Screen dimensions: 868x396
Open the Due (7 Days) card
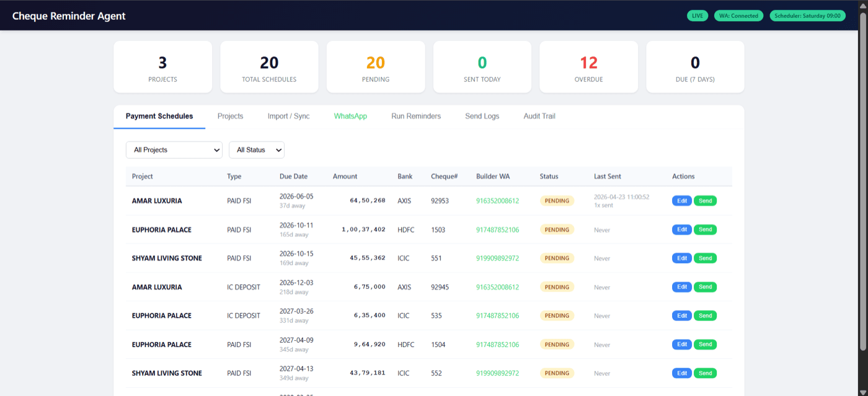pyautogui.click(x=695, y=67)
